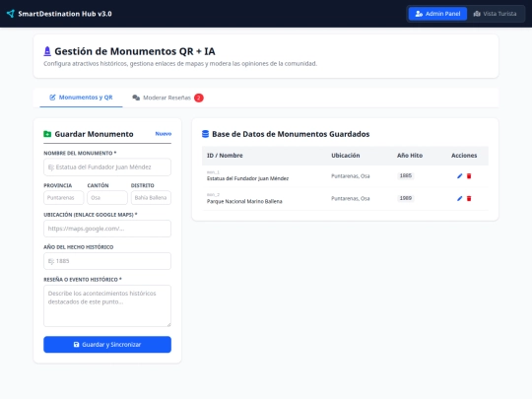
Task: Focus the Google Maps link field
Action: coord(107,229)
